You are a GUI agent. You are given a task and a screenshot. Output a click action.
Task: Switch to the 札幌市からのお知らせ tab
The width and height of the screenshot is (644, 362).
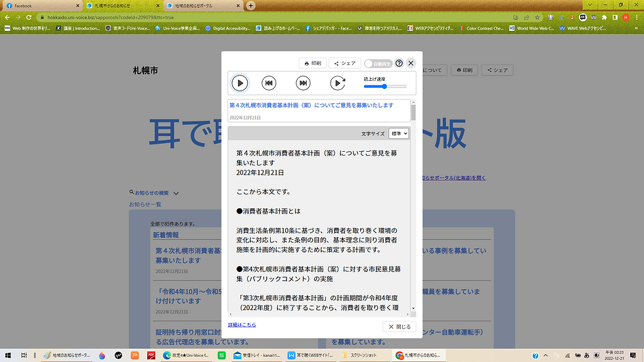[x=122, y=6]
